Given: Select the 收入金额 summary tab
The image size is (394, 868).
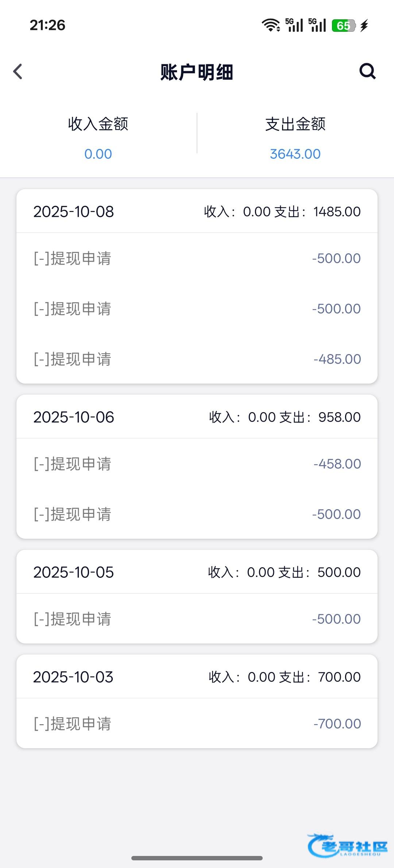Looking at the screenshot, I should 98,124.
